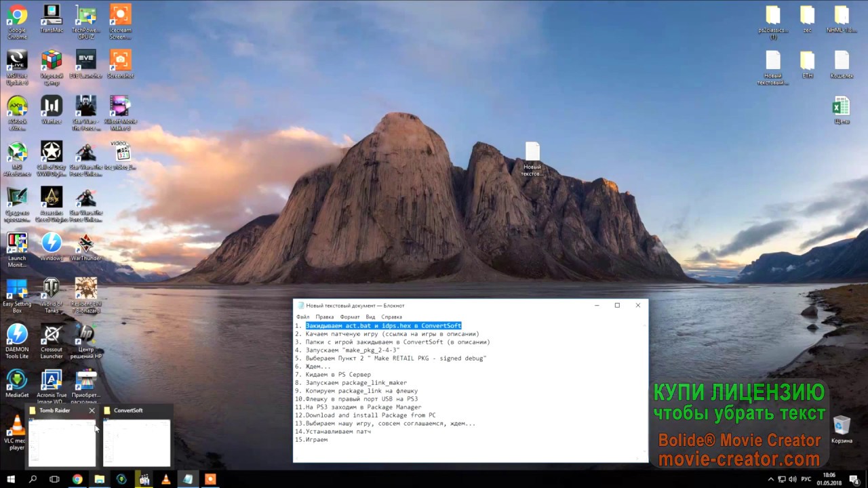Open Task View on taskbar

click(x=54, y=479)
